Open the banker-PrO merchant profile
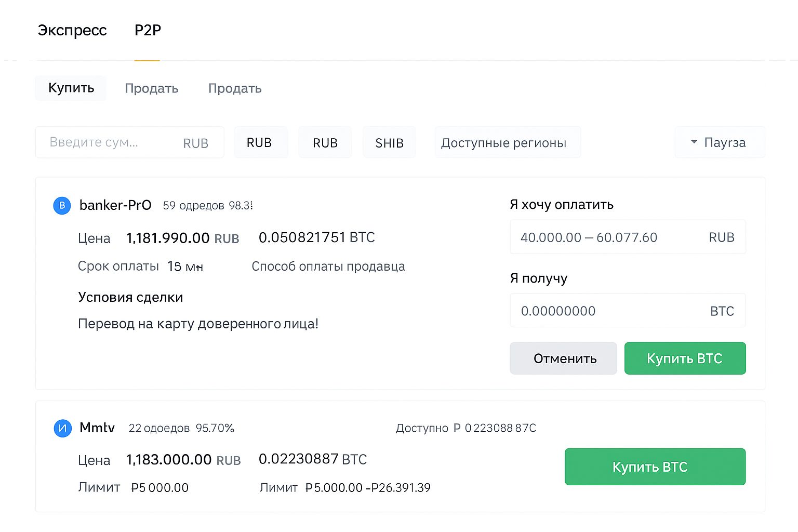The height and width of the screenshot is (532, 798). (x=115, y=205)
